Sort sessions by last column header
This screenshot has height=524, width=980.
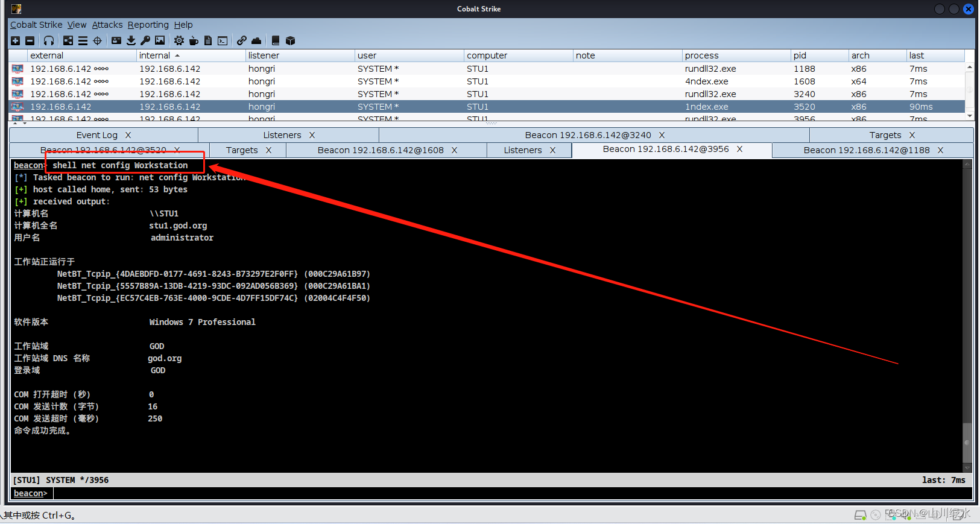[935, 55]
